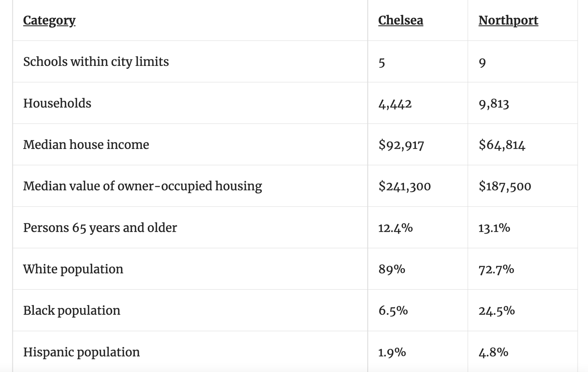
Task: Click the Chelsea column header
Action: coord(400,20)
